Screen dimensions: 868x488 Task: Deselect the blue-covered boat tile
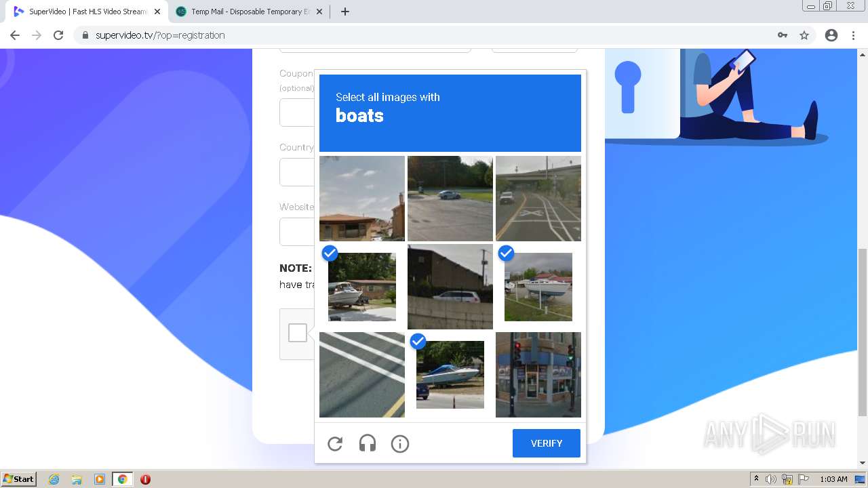coord(450,375)
